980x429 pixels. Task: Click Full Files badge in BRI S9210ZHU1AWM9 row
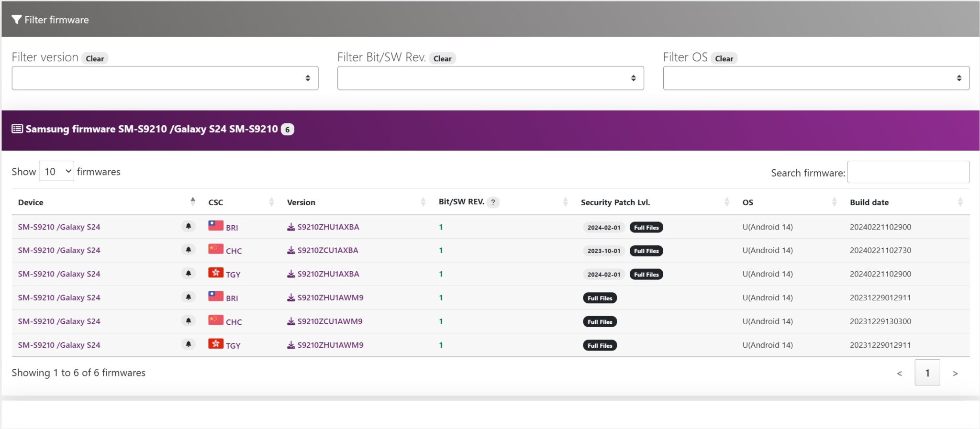click(x=600, y=298)
